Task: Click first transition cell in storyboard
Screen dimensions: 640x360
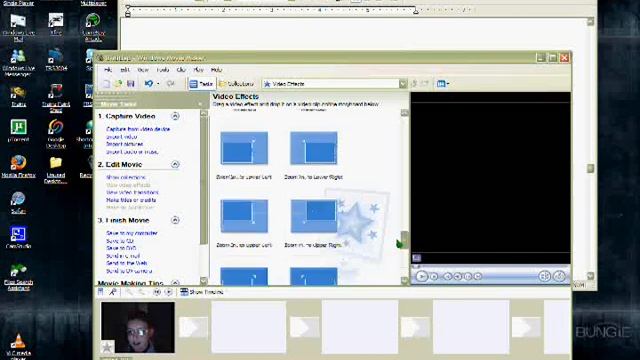Action: point(193,327)
